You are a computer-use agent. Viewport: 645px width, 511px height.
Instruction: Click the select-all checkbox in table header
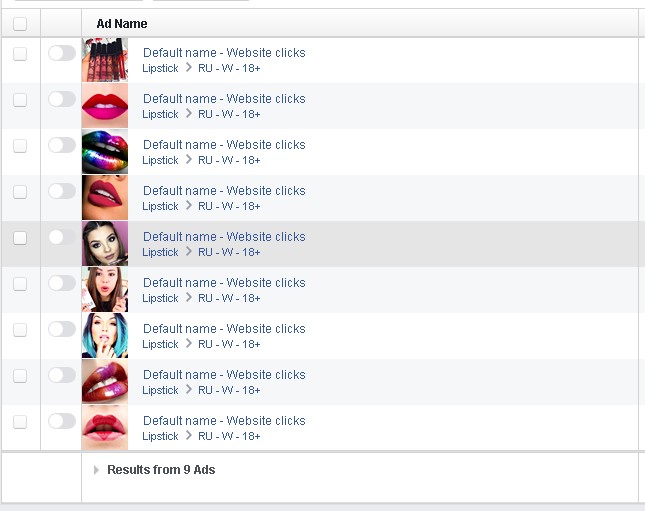click(x=20, y=23)
